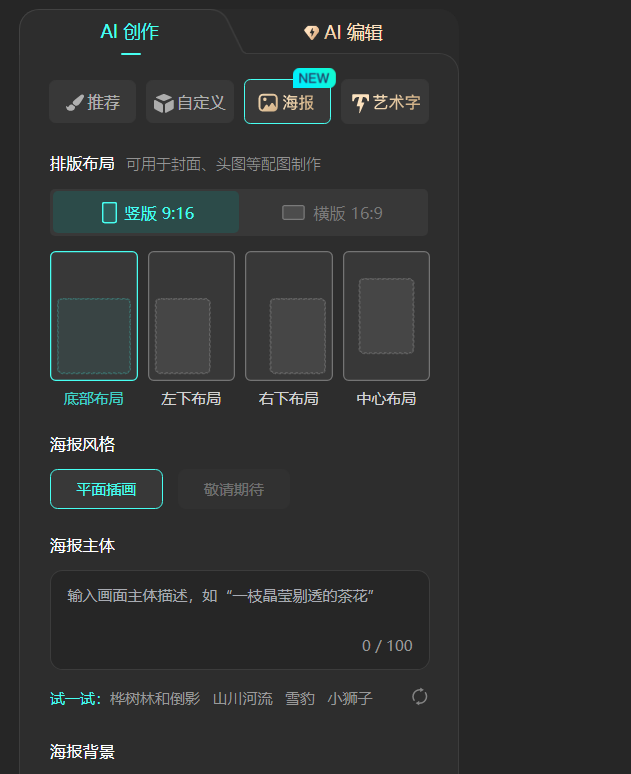The image size is (631, 774).
Task: Switch to 竖版 9:16 orientation
Action: (146, 213)
